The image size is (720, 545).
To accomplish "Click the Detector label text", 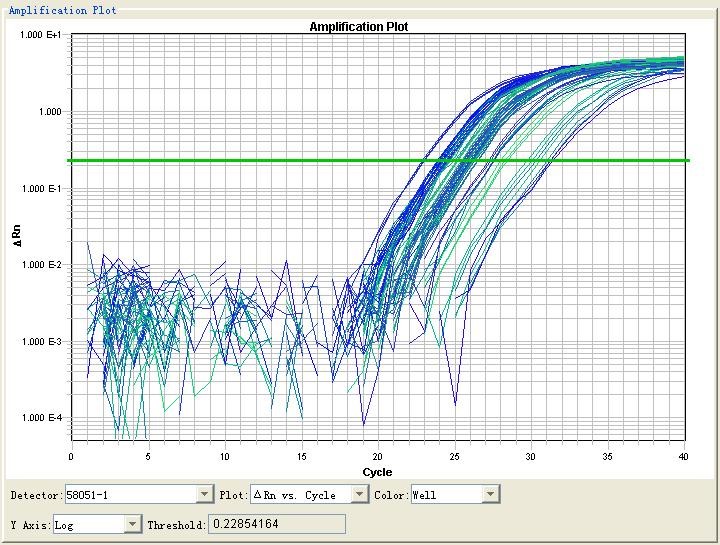I will pyautogui.click(x=36, y=495).
